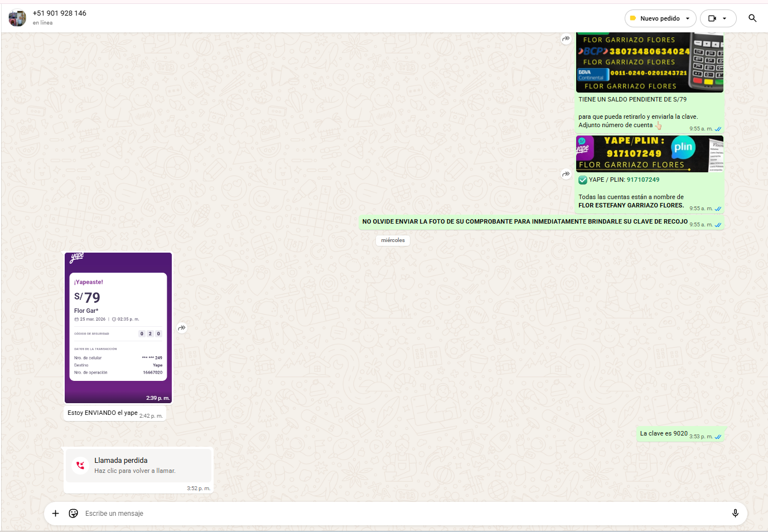This screenshot has width=768, height=532.
Task: Click the plus attach icon
Action: [55, 513]
